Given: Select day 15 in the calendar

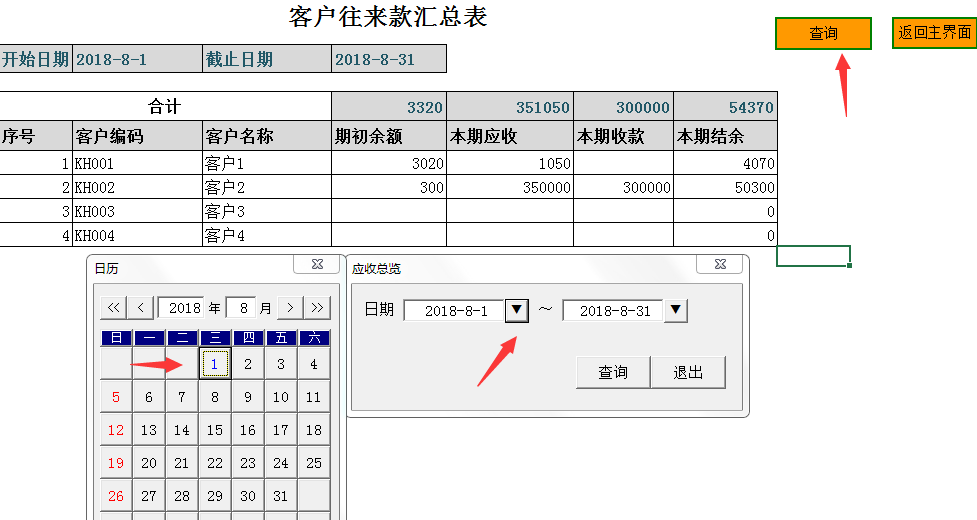Looking at the screenshot, I should coord(215,430).
